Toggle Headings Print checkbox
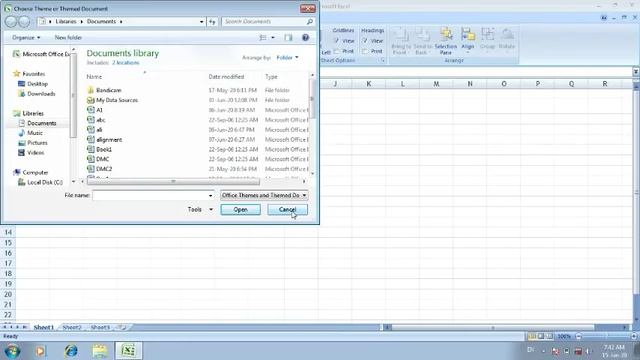Screen dimensions: 640x360 pos(365,51)
